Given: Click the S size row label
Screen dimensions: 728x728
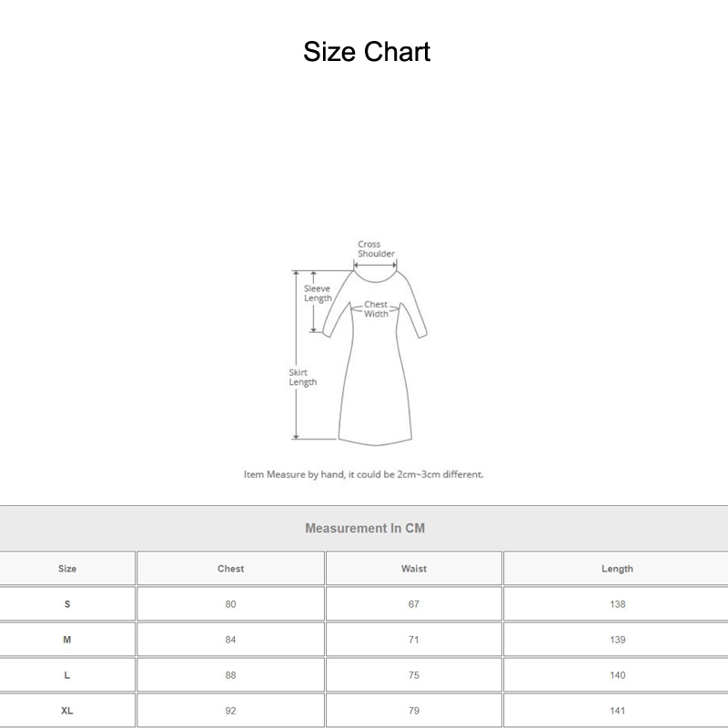Looking at the screenshot, I should tap(67, 604).
